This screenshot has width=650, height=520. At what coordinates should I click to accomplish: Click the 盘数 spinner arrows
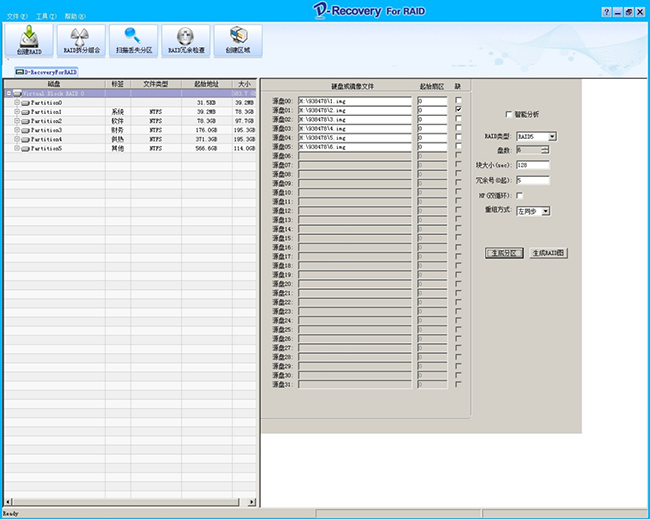[x=545, y=150]
